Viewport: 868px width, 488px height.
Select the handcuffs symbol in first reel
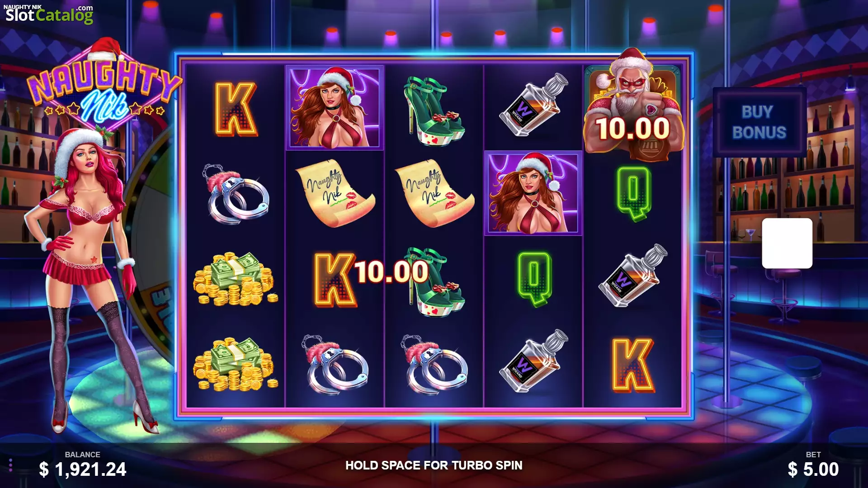click(236, 194)
